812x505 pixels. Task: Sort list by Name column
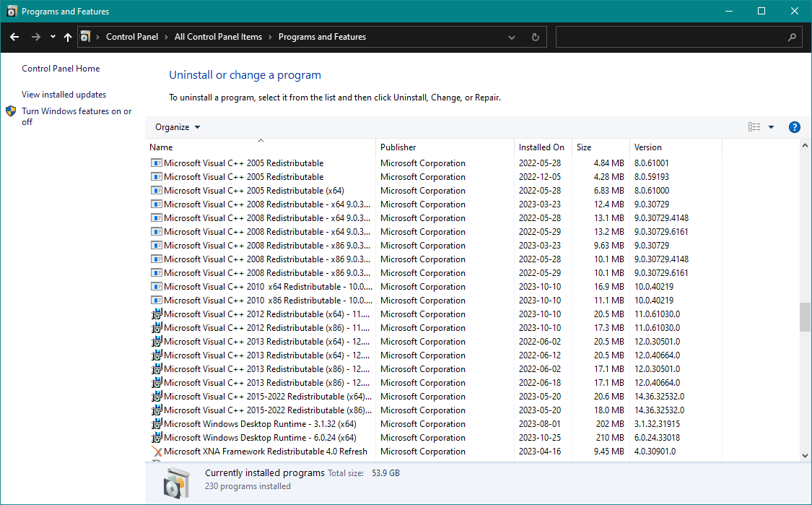click(x=261, y=147)
